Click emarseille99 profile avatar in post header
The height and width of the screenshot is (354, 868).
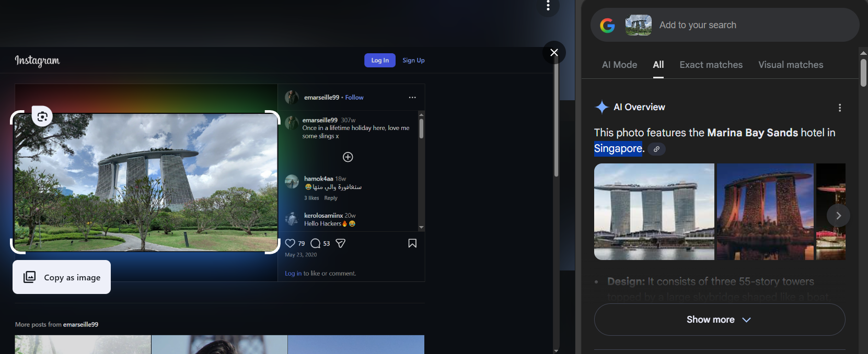tap(292, 97)
